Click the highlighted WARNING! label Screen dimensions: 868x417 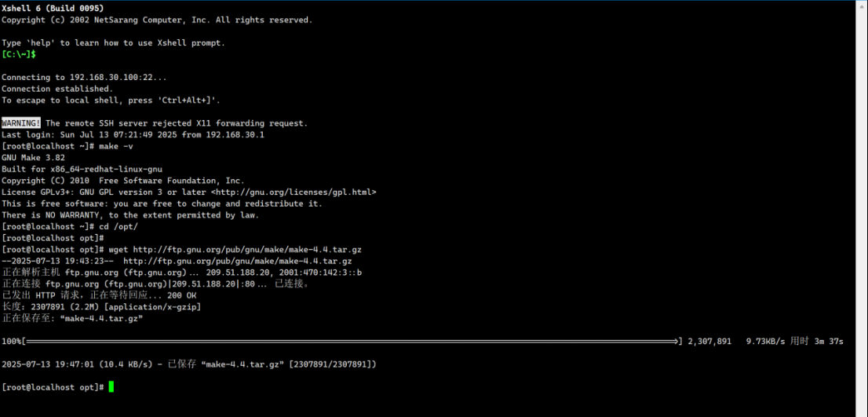[x=21, y=123]
